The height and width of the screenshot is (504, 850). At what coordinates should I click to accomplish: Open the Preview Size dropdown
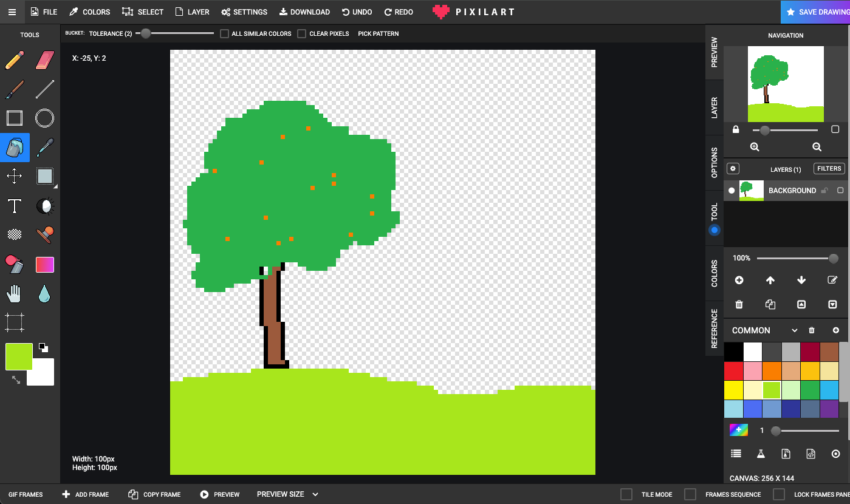click(x=315, y=494)
